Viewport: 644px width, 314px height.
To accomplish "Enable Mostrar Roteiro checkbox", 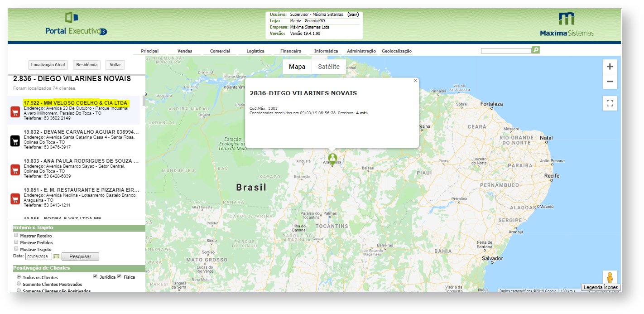I will (x=16, y=236).
